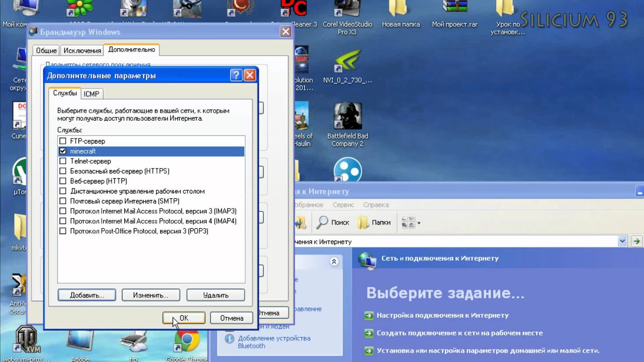Open Настройка подключения к Интернету link
Image resolution: width=644 pixels, height=362 pixels.
(443, 315)
